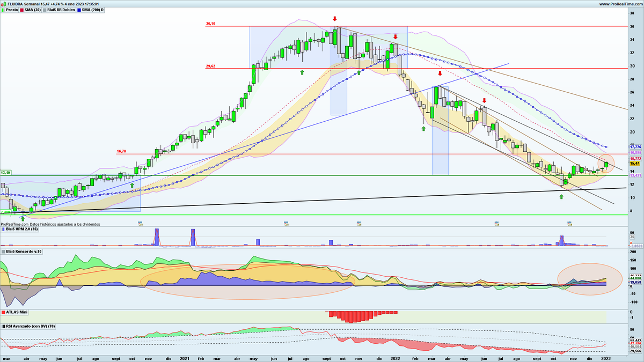This screenshot has height=362, width=644.
Task: Click the candlestick chart icon before FLUIDRA
Action: pos(4,4)
